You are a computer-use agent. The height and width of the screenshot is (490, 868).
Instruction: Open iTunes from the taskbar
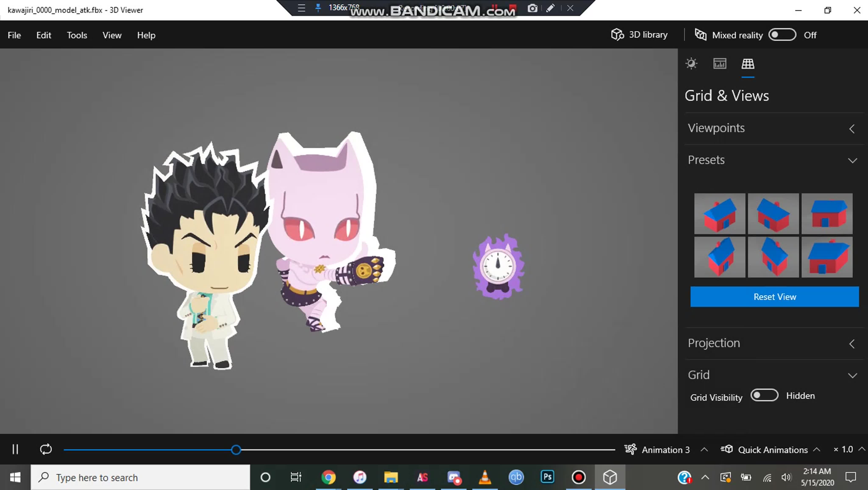point(360,477)
